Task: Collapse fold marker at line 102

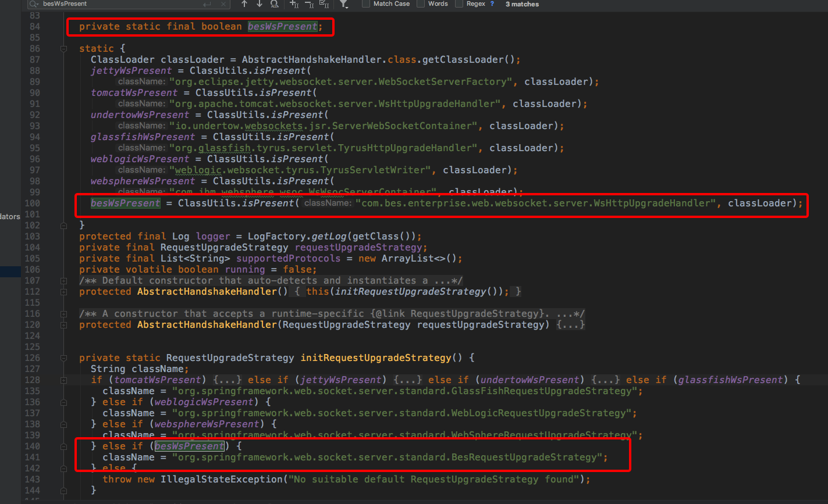Action: click(x=63, y=225)
